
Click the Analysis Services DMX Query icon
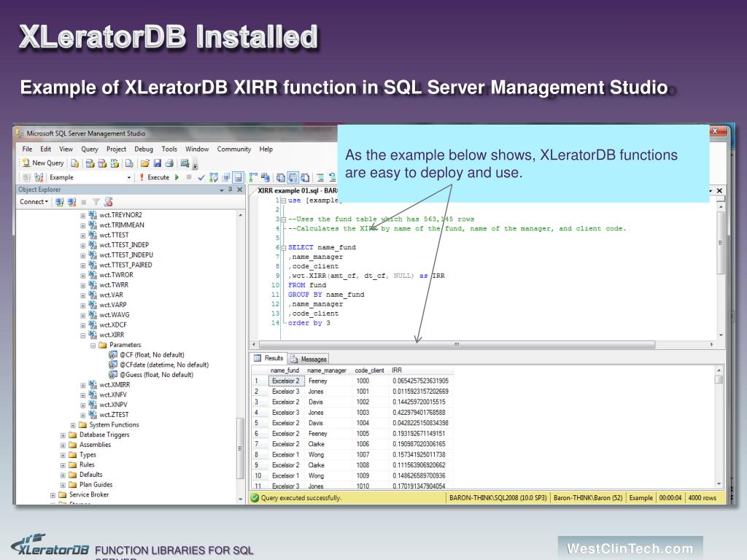point(102,163)
